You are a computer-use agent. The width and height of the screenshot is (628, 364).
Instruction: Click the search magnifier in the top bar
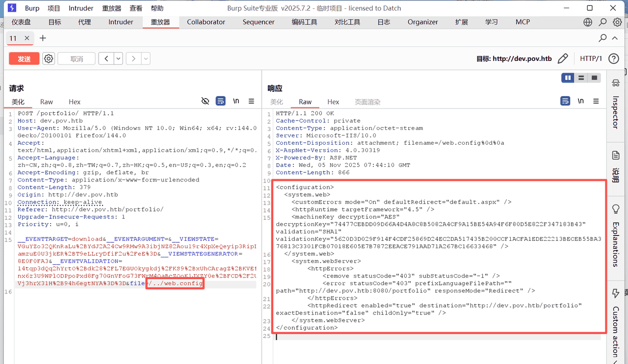click(602, 22)
